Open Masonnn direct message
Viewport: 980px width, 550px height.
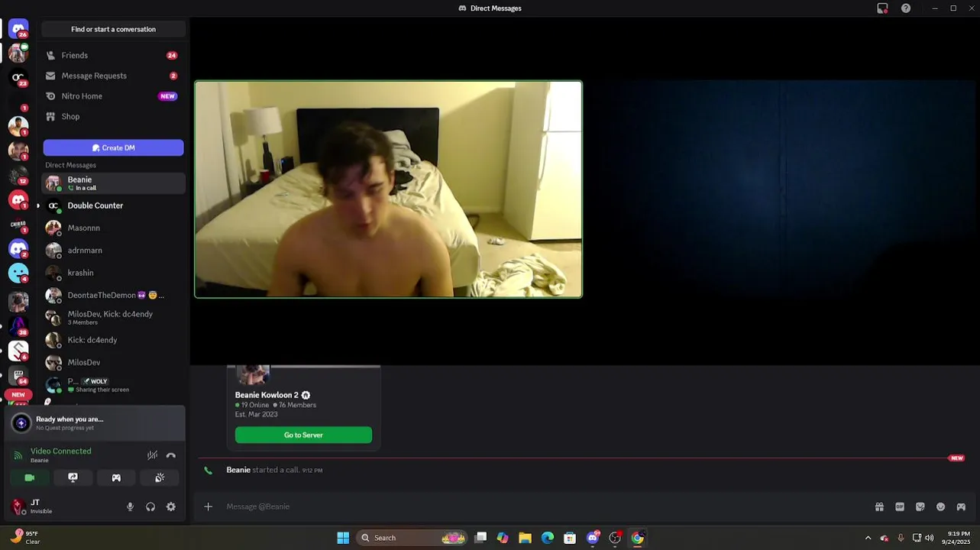point(113,228)
